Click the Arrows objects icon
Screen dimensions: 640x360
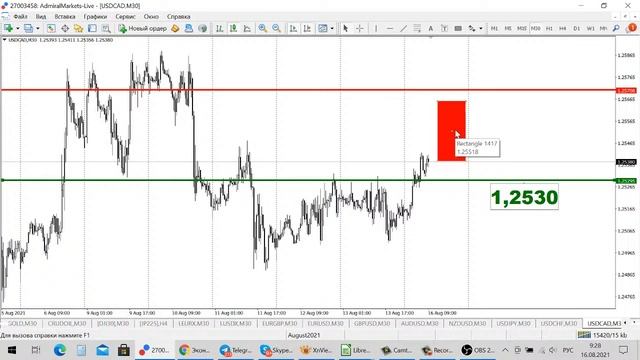[472, 28]
